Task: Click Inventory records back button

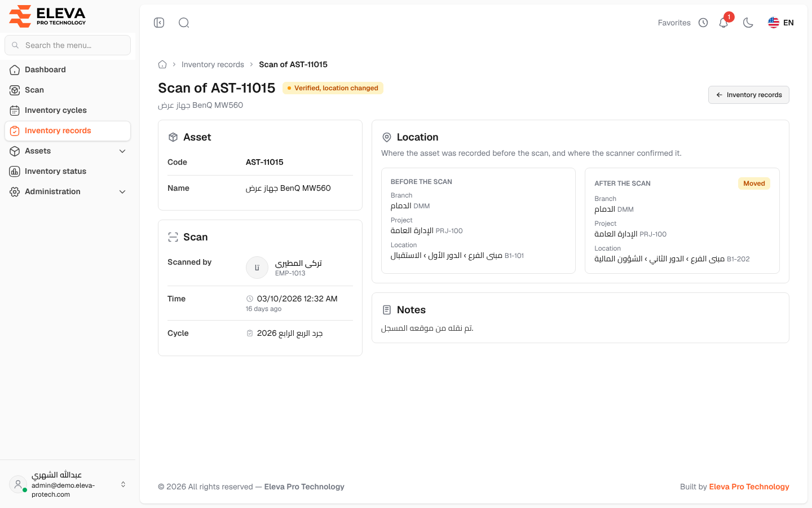Action: (x=748, y=95)
